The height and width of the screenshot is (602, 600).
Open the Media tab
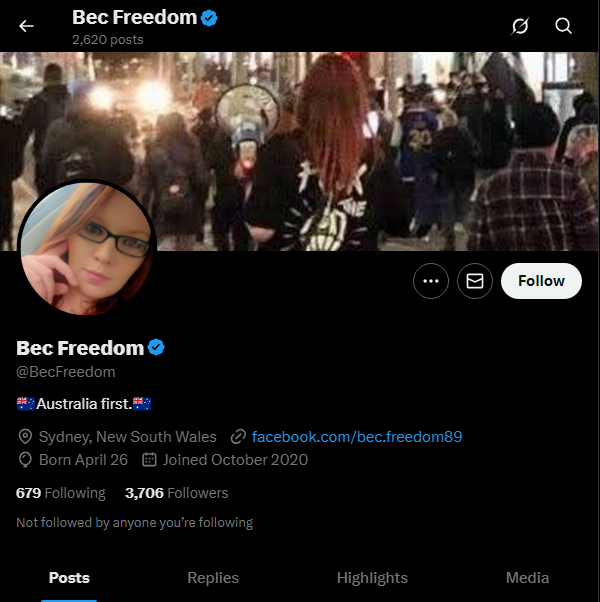(527, 578)
